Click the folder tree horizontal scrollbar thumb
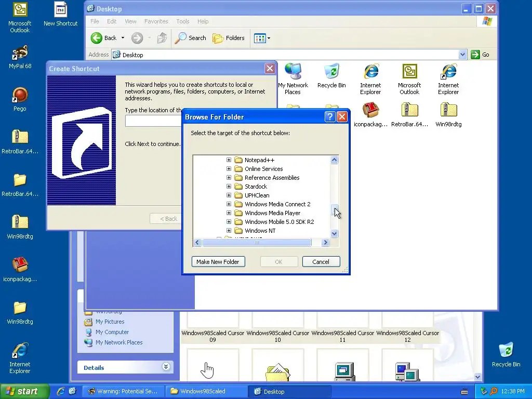 [257, 242]
